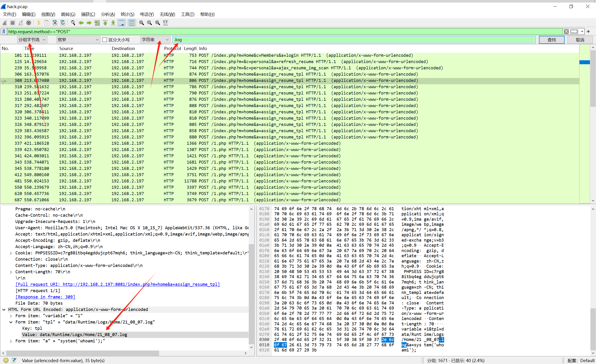Toggle auto-scroll during live capture icon
This screenshot has width=596, height=364.
(x=121, y=23)
